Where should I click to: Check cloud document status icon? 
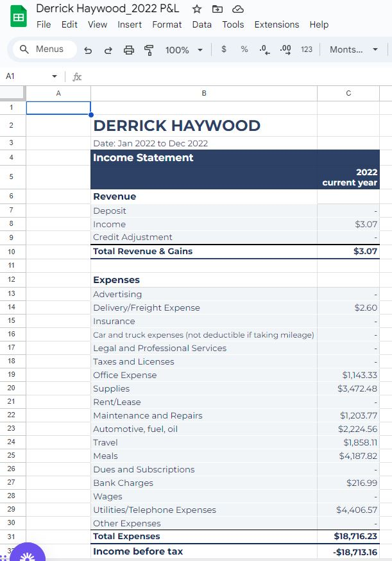pos(238,9)
